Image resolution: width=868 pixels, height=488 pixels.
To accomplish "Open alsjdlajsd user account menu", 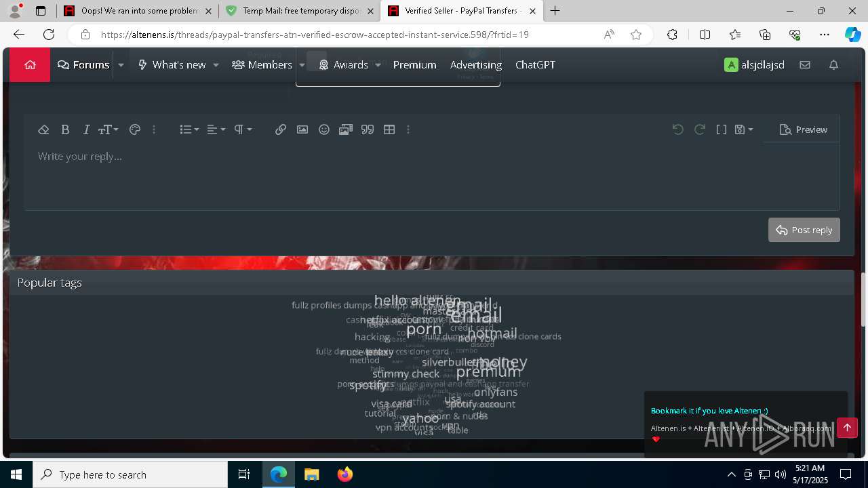I will coord(754,65).
